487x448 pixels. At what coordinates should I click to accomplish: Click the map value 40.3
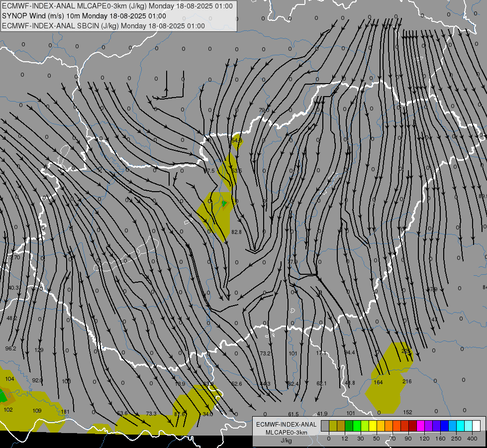click(13, 288)
